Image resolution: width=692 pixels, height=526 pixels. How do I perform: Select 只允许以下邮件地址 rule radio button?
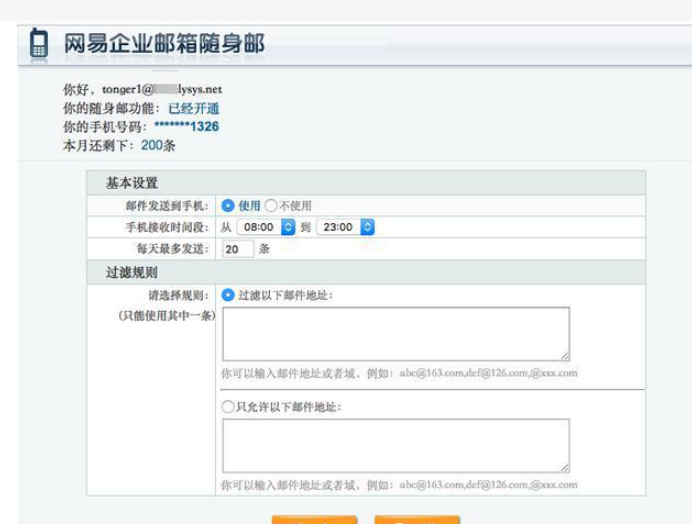(x=228, y=407)
